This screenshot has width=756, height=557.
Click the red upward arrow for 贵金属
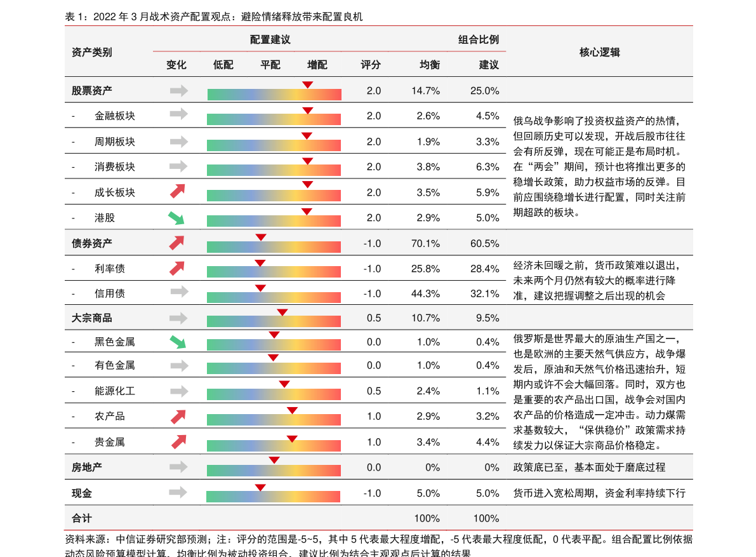point(178,440)
